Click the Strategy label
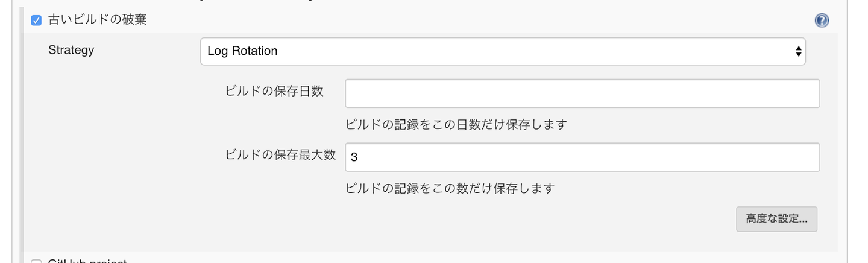The height and width of the screenshot is (263, 868). pyautogui.click(x=71, y=50)
